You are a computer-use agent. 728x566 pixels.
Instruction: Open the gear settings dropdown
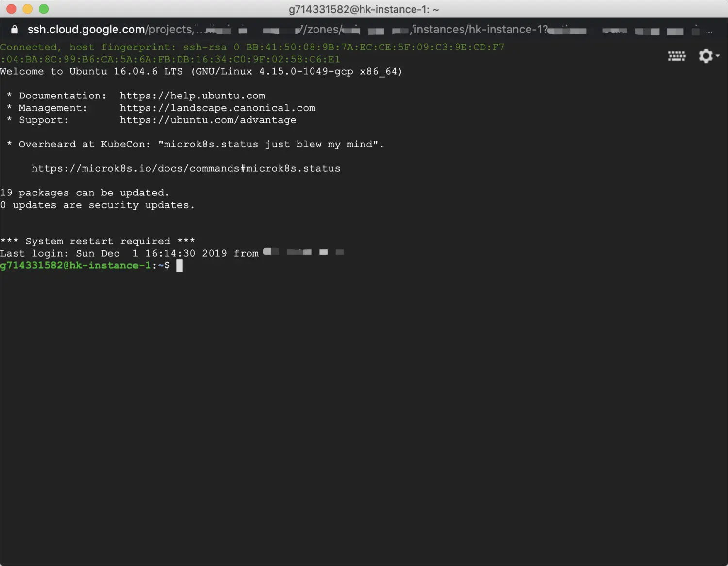point(709,56)
